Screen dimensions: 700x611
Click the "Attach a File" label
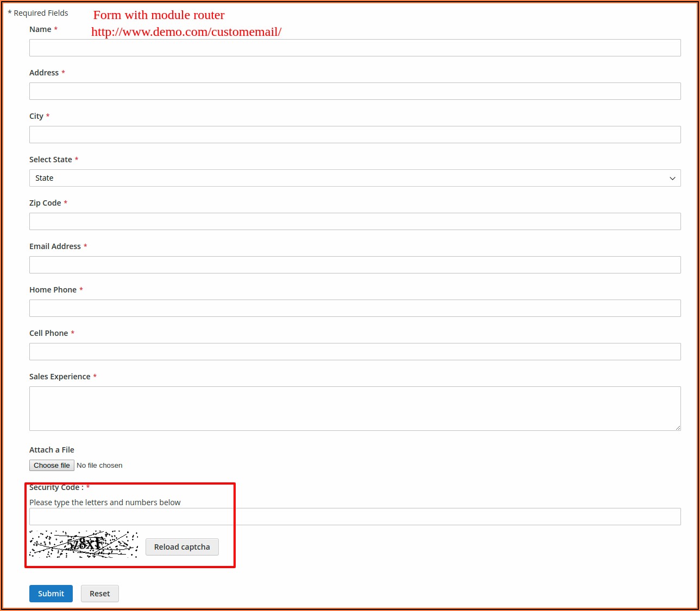pos(52,450)
